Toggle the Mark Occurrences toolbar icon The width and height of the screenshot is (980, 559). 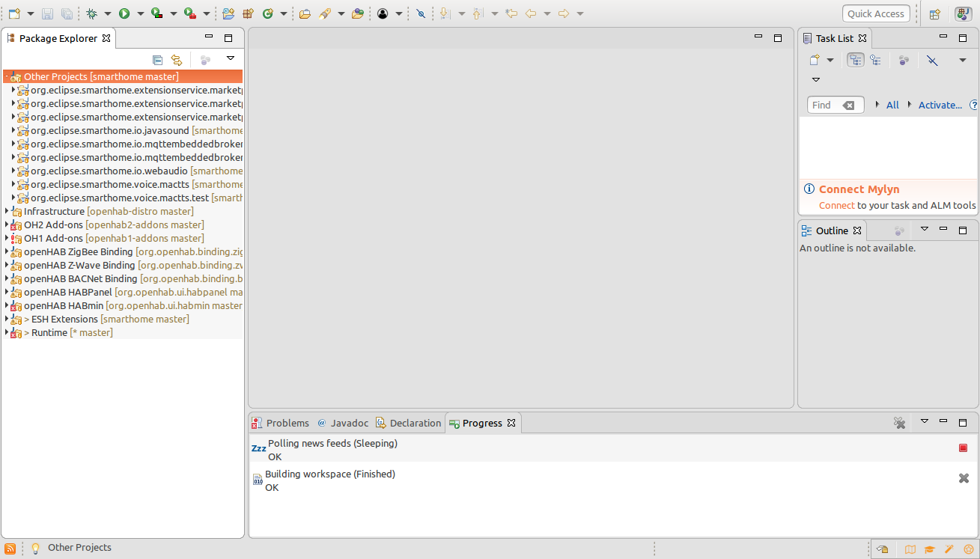pos(421,13)
